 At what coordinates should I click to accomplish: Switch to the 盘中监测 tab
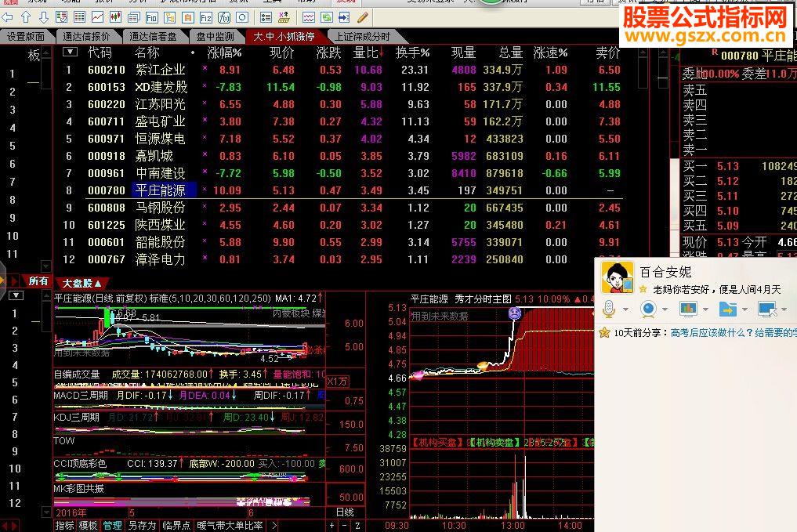click(216, 37)
